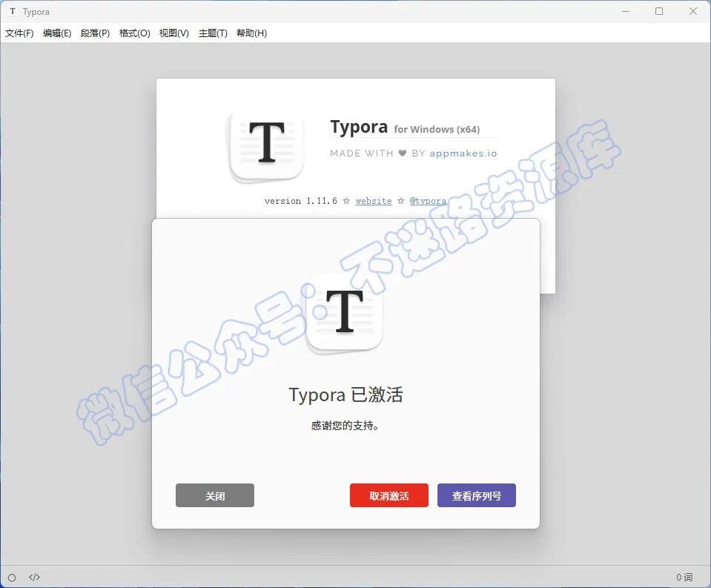Viewport: 711px width, 588px height.
Task: Click the red 取消激活 button
Action: [x=389, y=495]
